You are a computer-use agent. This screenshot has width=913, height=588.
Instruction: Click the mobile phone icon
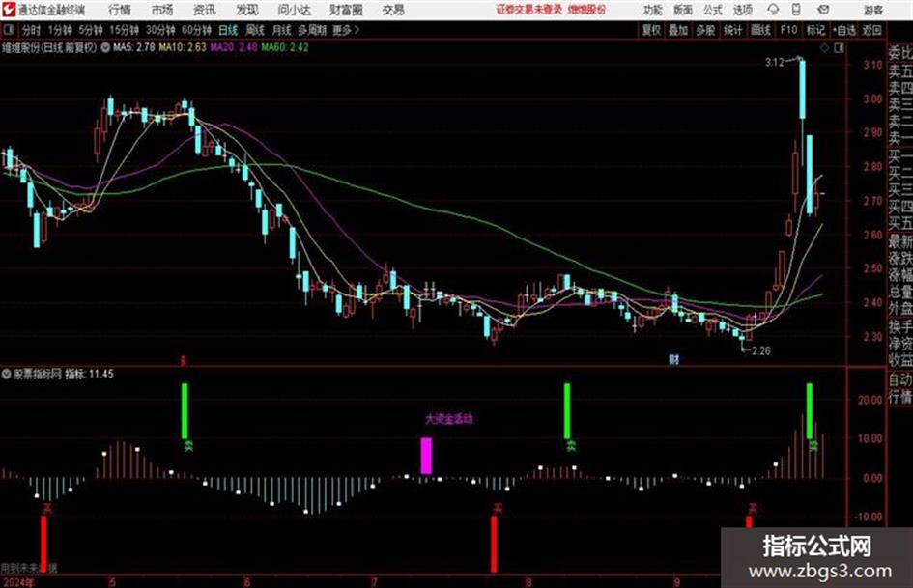pyautogui.click(x=796, y=10)
